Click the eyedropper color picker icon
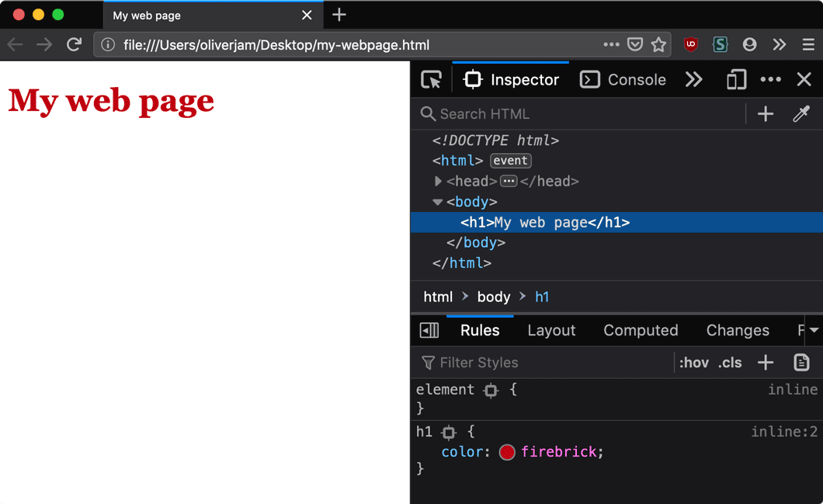The image size is (823, 504). 801,114
